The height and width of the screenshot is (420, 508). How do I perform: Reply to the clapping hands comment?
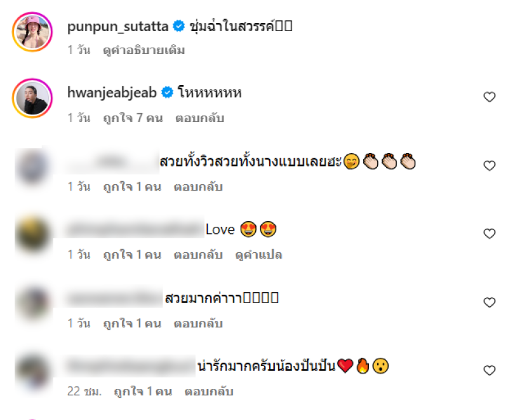point(198,187)
